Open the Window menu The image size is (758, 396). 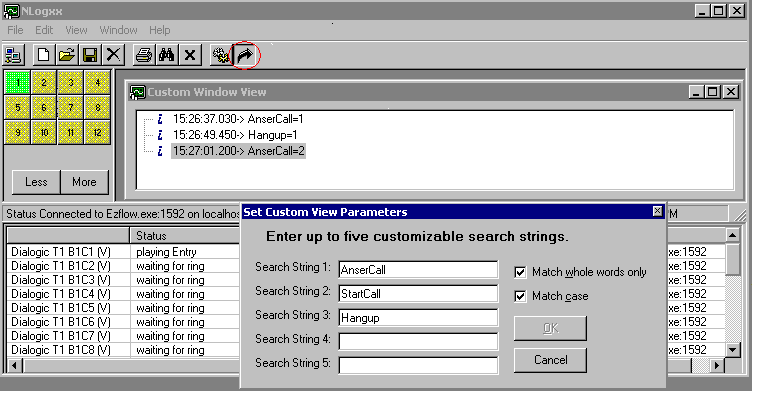click(118, 30)
